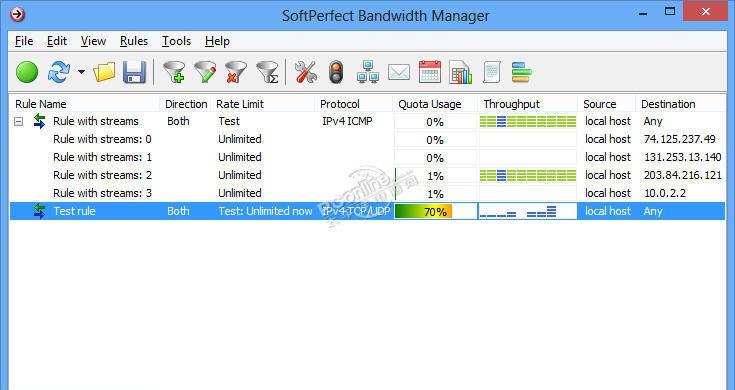Click the Protocol column header
The height and width of the screenshot is (390, 735).
pos(354,104)
